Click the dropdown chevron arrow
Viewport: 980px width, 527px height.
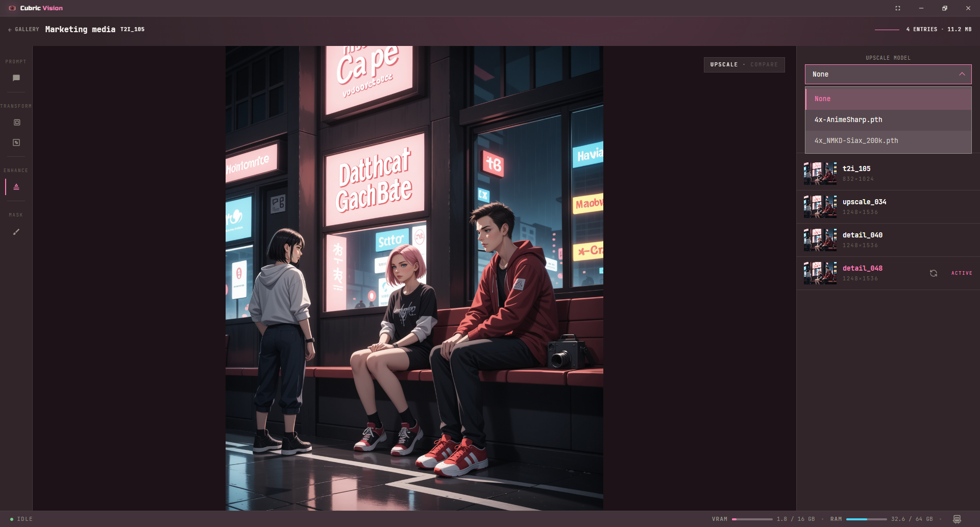click(x=962, y=74)
